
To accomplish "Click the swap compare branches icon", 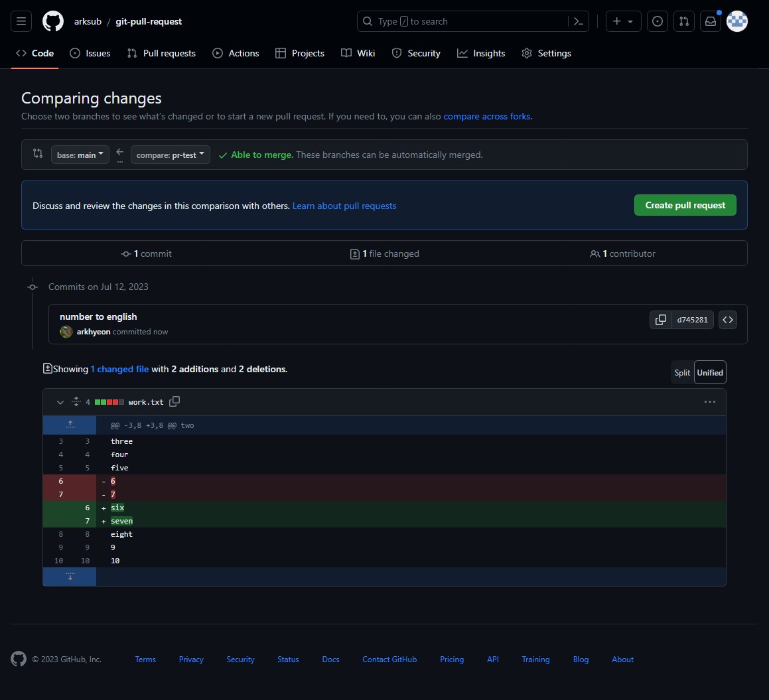I will point(38,153).
